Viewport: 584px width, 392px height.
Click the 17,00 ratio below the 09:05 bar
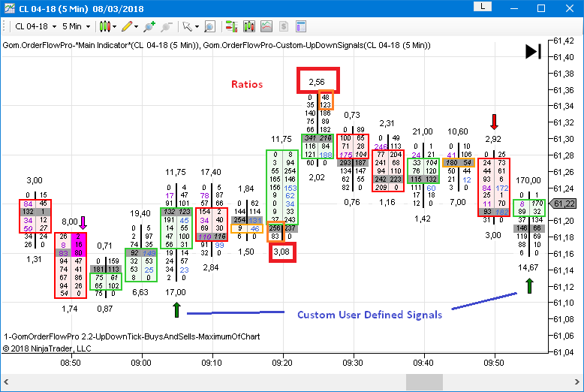176,292
